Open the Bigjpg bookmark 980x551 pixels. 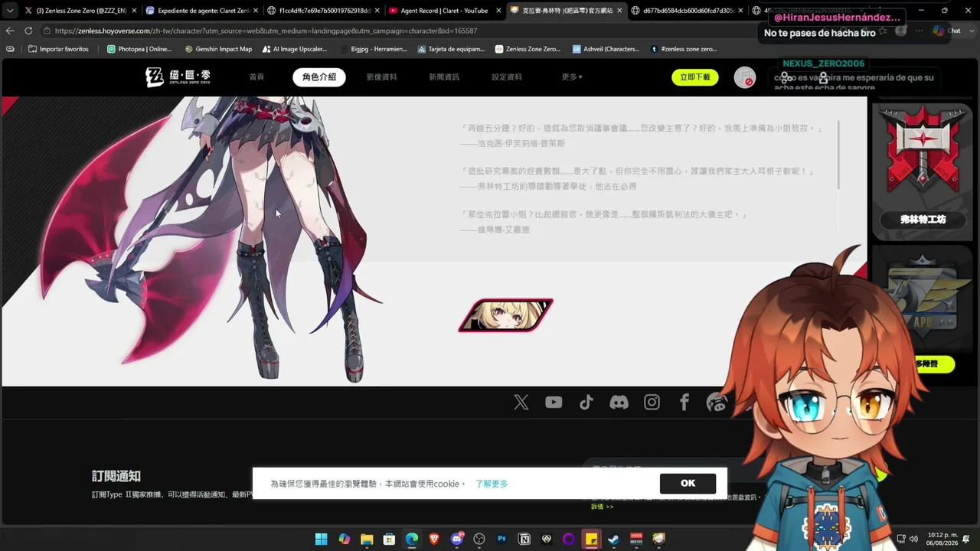point(373,49)
